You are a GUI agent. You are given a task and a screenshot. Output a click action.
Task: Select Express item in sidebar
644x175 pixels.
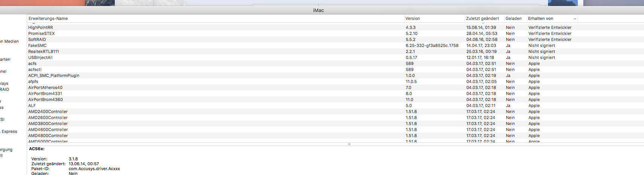[9, 131]
